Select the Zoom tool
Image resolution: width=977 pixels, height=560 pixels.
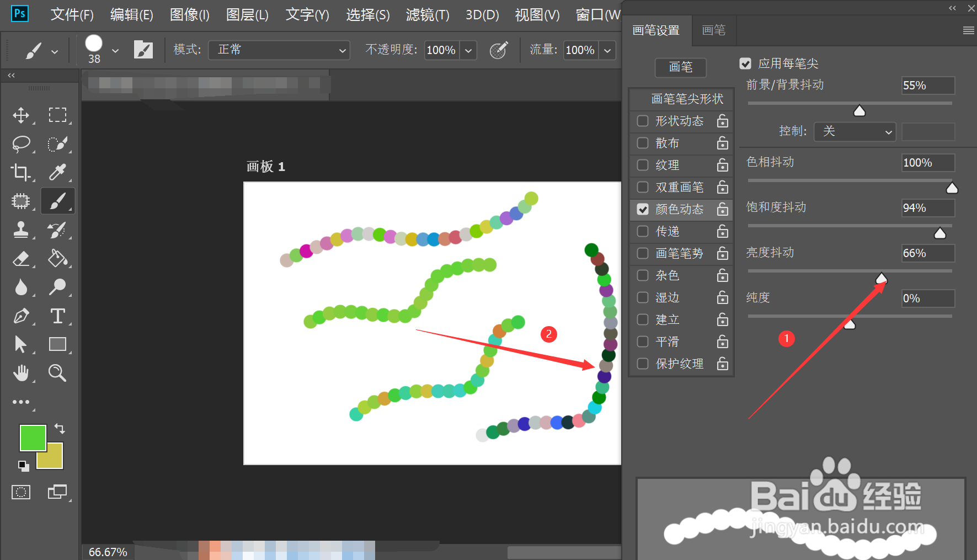57,373
